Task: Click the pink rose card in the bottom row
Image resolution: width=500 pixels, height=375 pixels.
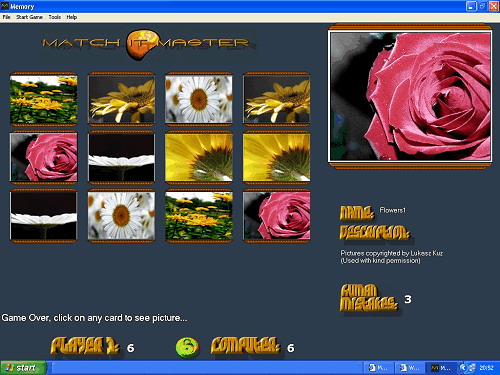Action: pyautogui.click(x=277, y=216)
